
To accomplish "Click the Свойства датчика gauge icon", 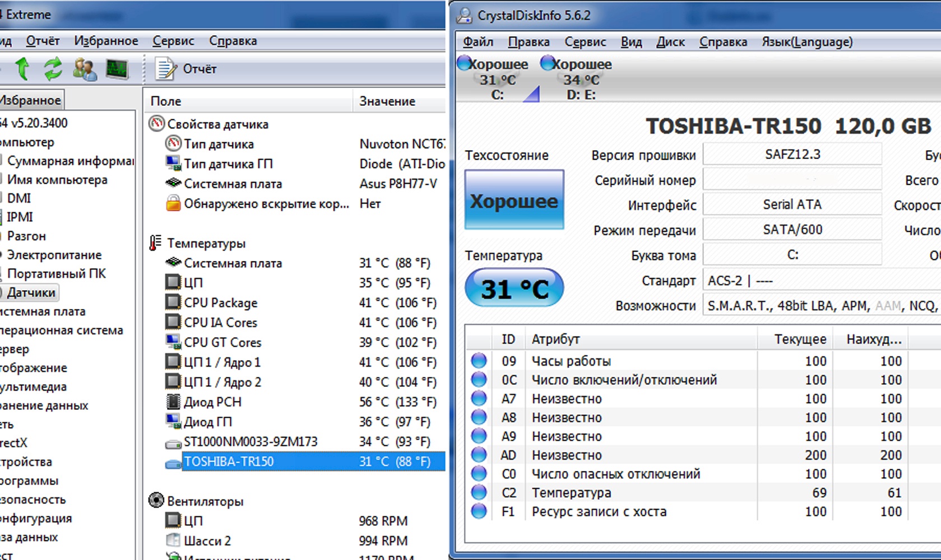I will point(156,124).
